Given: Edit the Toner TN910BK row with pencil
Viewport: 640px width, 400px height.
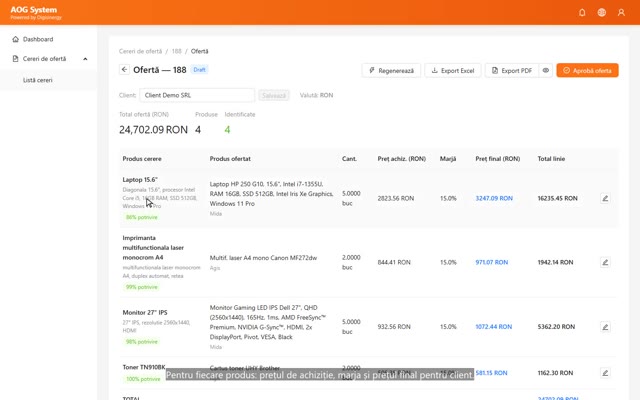Looking at the screenshot, I should coord(605,373).
